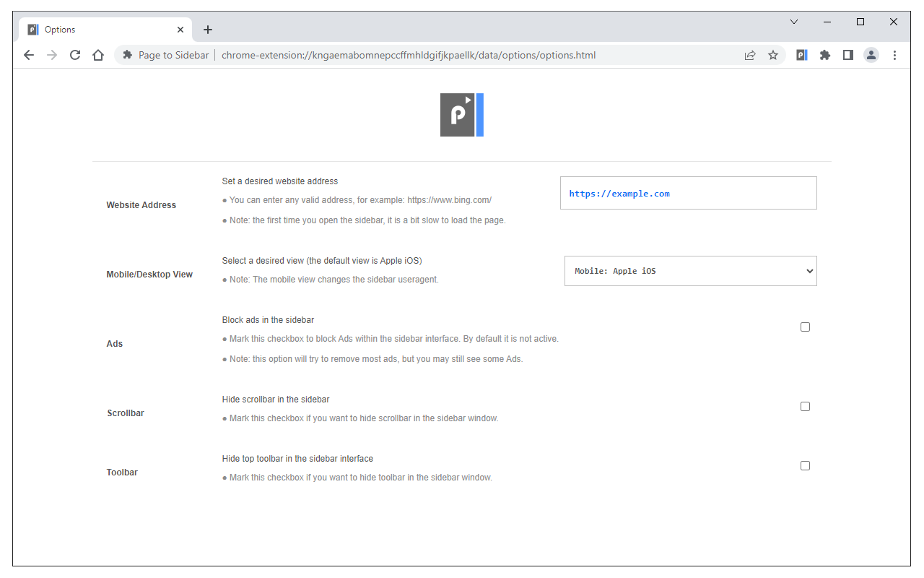Click the Mobile/Desktop View label
This screenshot has height=578, width=924.
(149, 275)
